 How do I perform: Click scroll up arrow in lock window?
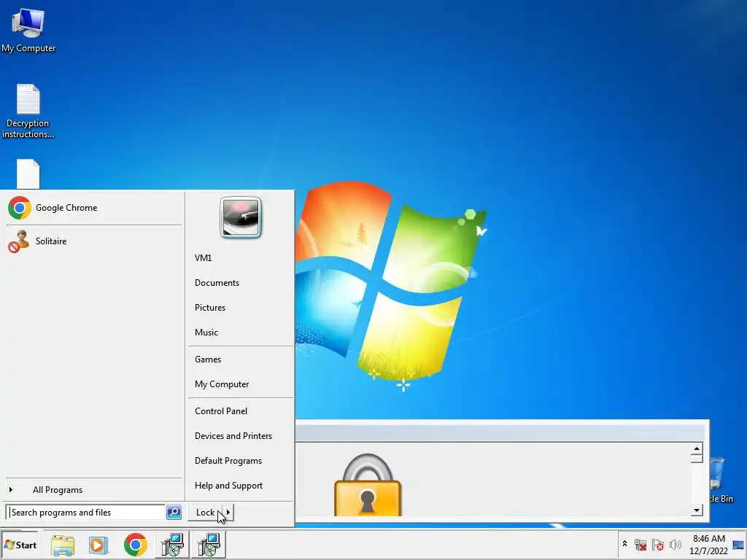coord(697,448)
